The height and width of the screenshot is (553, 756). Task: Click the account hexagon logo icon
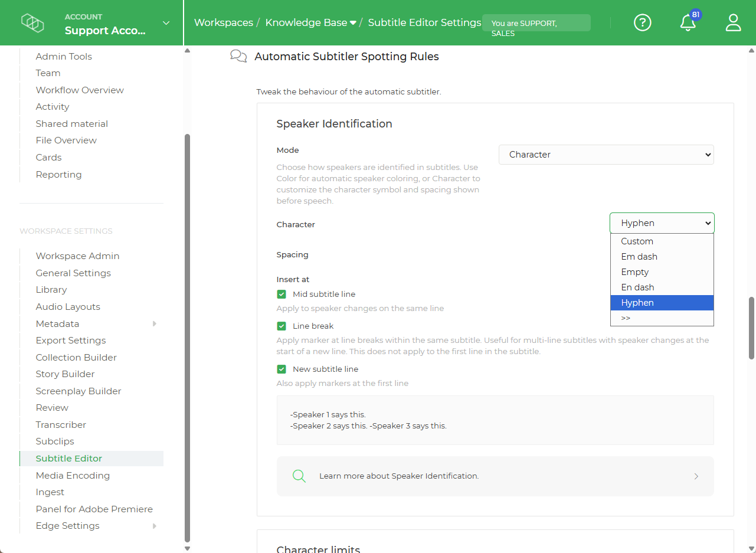tap(32, 22)
